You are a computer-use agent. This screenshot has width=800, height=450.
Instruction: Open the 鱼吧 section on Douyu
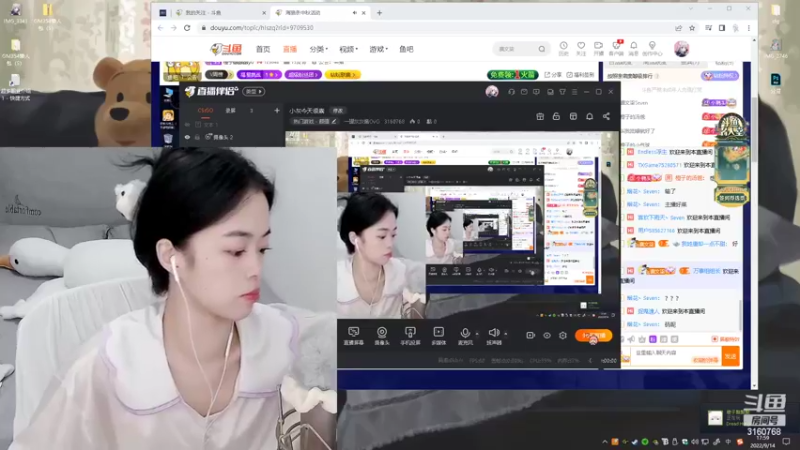tap(406, 49)
